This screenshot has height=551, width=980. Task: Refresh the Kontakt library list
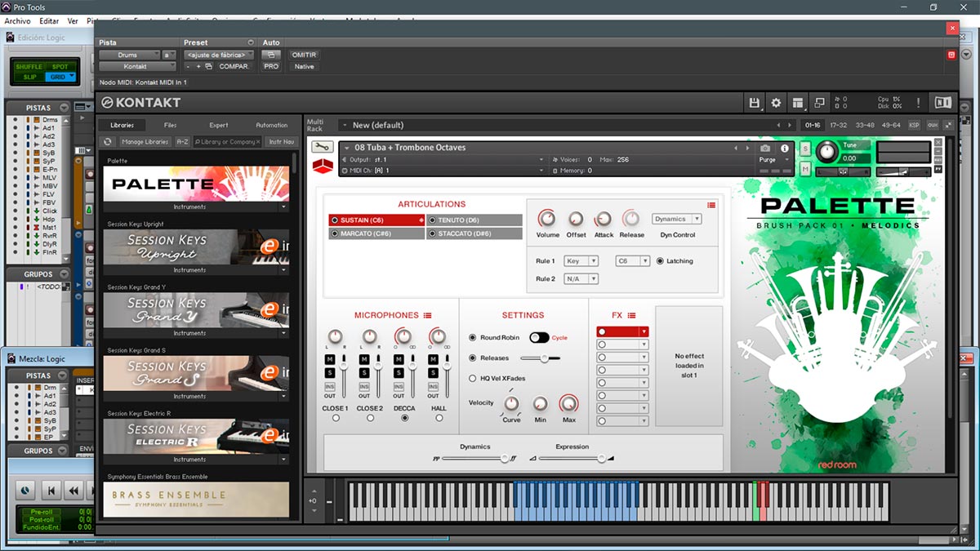point(107,141)
